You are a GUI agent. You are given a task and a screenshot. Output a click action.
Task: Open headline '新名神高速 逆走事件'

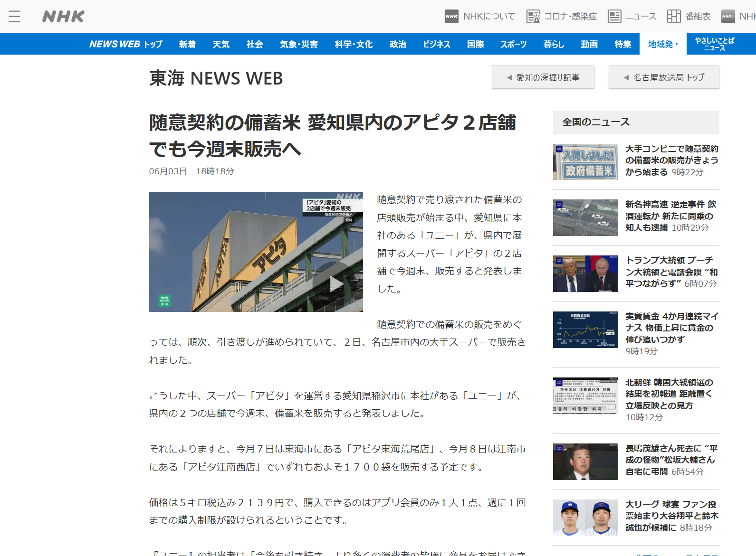pyautogui.click(x=670, y=216)
